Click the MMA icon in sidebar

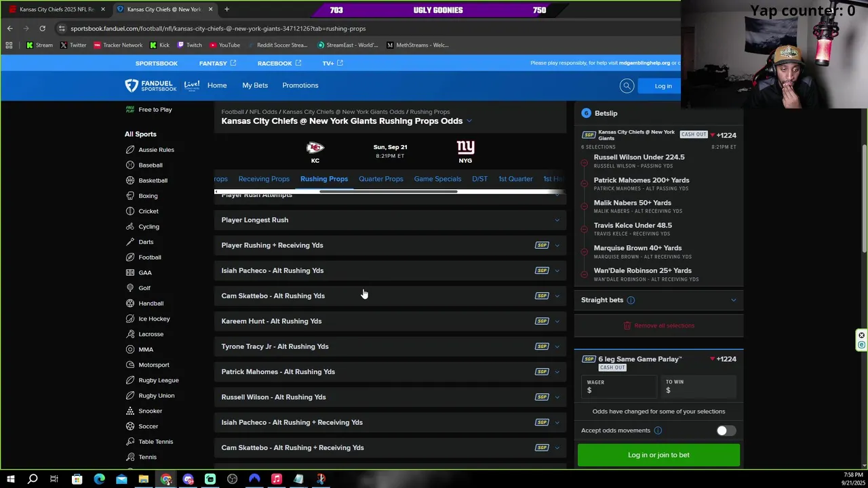point(130,349)
